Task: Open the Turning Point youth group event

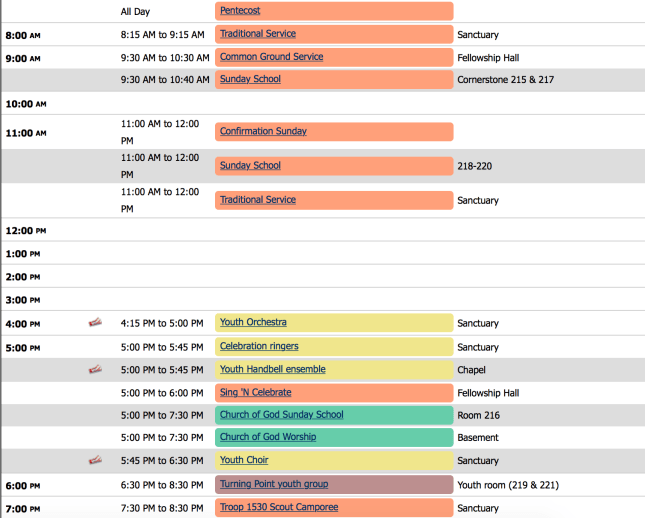Action: 273,484
